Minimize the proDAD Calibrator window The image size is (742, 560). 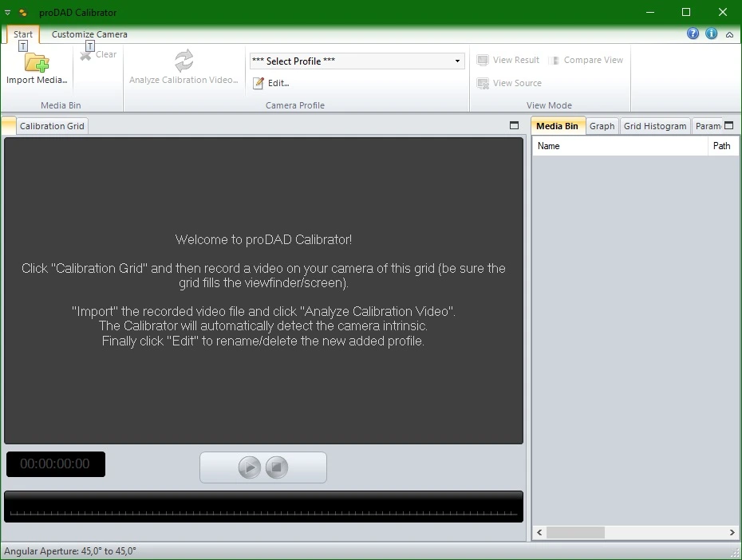tap(650, 12)
